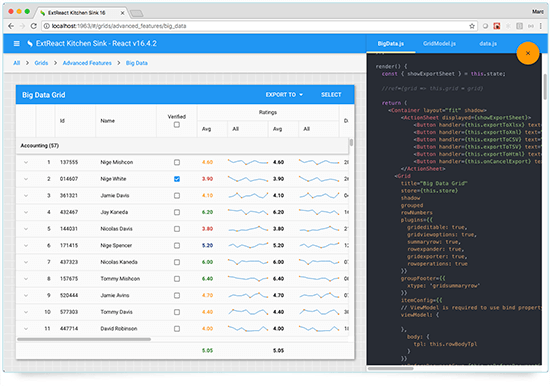The height and width of the screenshot is (386, 550).
Task: Click the green summary average 5.05
Action: click(207, 351)
